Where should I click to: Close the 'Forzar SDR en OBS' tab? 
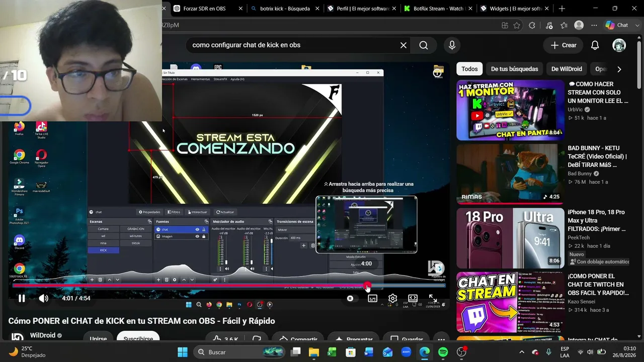pyautogui.click(x=240, y=9)
